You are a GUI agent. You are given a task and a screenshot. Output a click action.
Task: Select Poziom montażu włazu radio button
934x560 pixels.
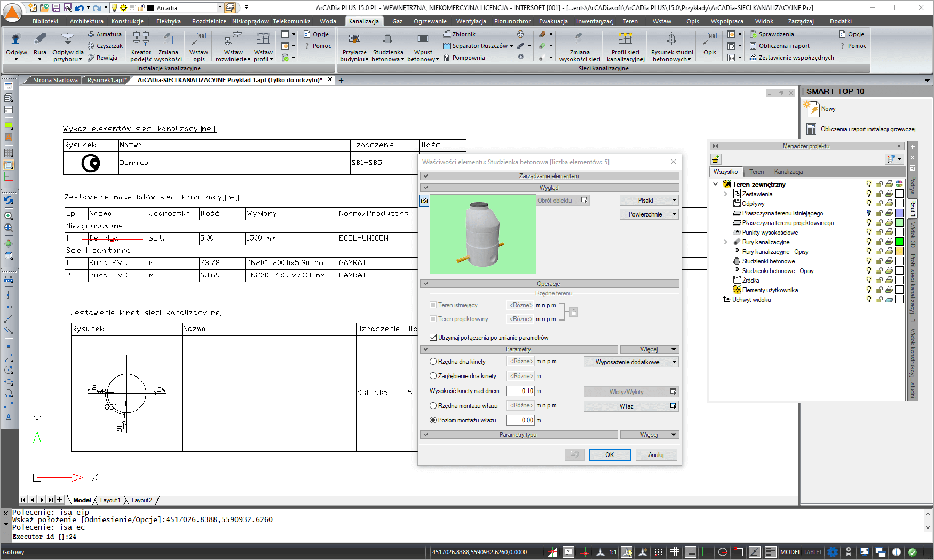tap(433, 420)
